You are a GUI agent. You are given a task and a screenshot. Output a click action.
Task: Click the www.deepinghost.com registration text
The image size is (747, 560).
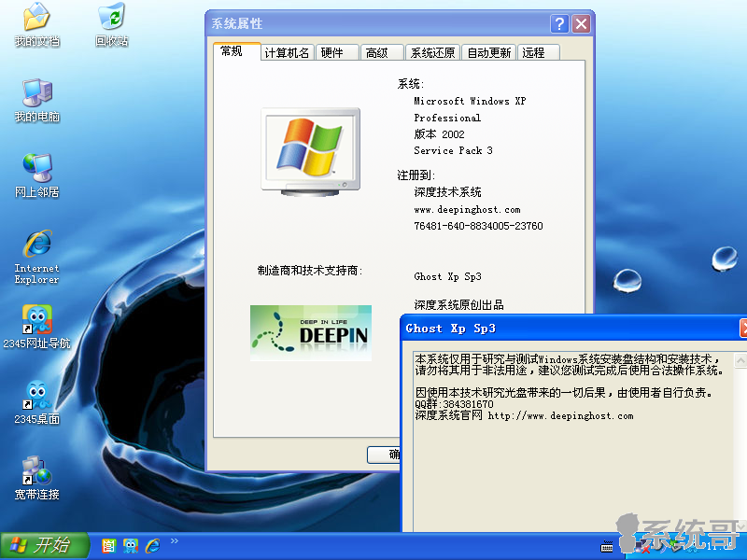click(x=467, y=209)
